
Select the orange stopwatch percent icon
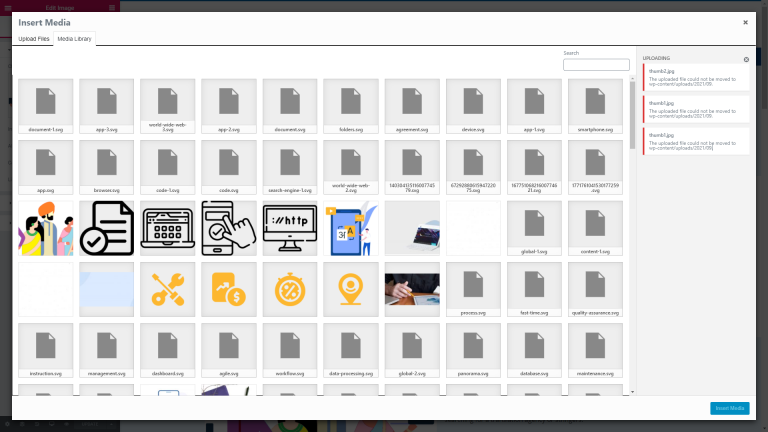[x=290, y=289]
